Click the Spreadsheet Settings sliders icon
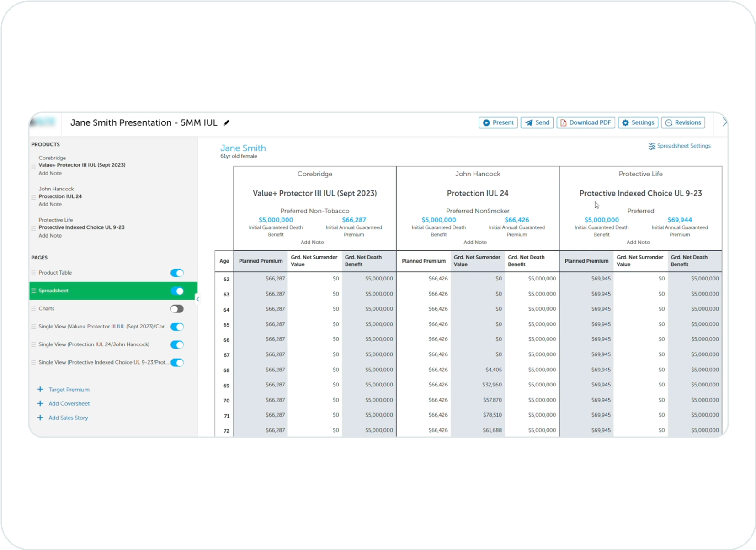 coord(652,146)
